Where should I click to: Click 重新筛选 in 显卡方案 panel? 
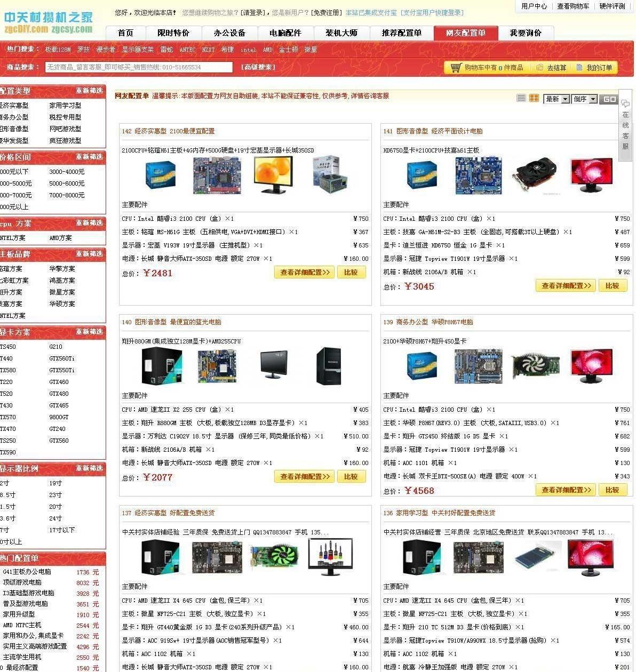[89, 332]
